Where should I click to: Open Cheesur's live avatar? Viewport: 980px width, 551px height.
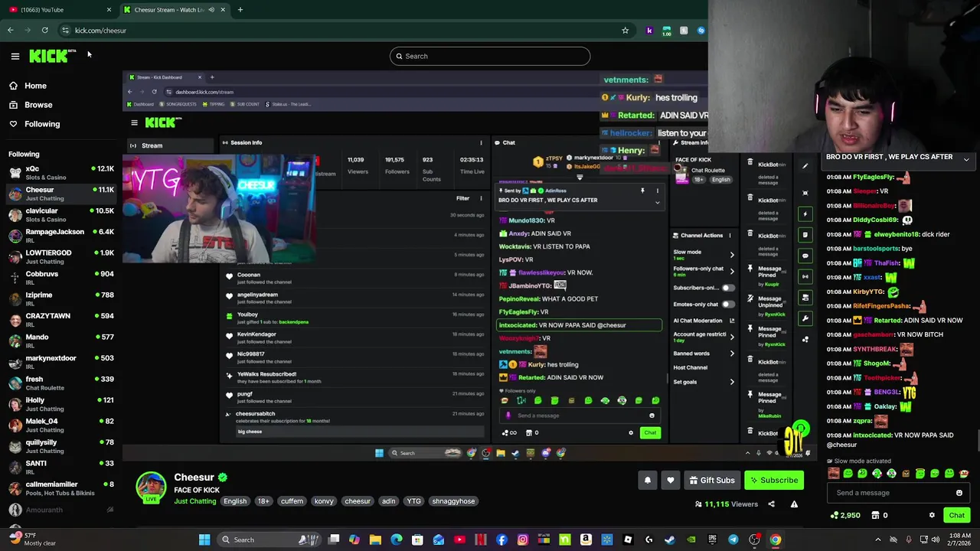click(151, 487)
